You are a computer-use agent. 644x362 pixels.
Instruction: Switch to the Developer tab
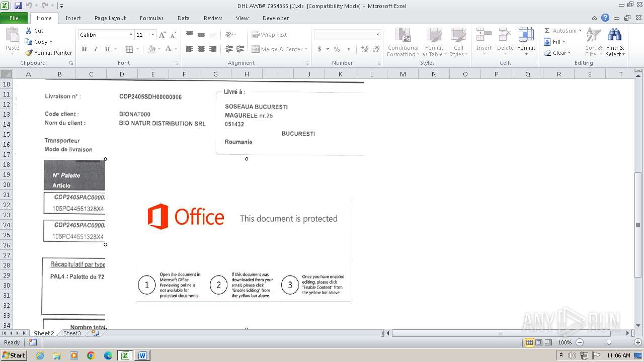point(276,18)
